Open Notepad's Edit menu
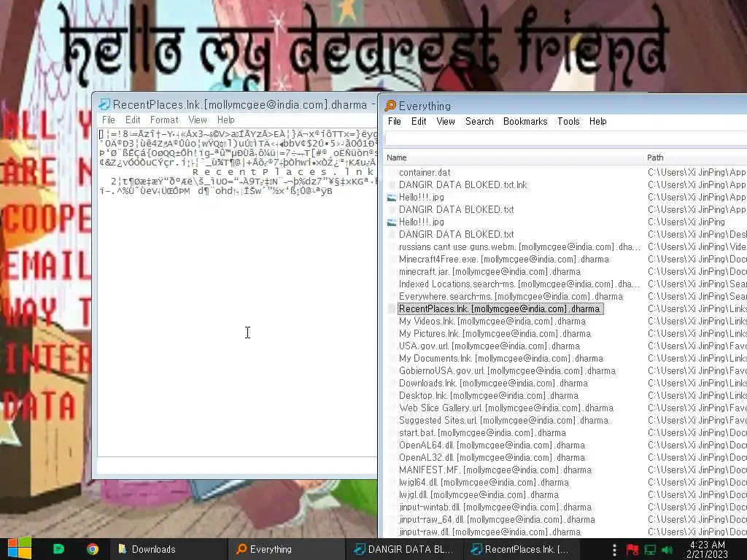747x560 pixels. 133,120
